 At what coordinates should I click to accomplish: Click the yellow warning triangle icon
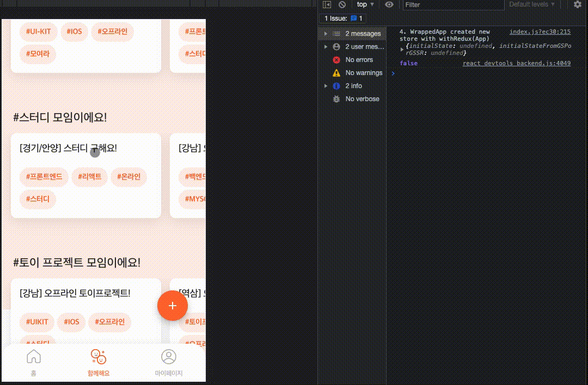(x=336, y=73)
